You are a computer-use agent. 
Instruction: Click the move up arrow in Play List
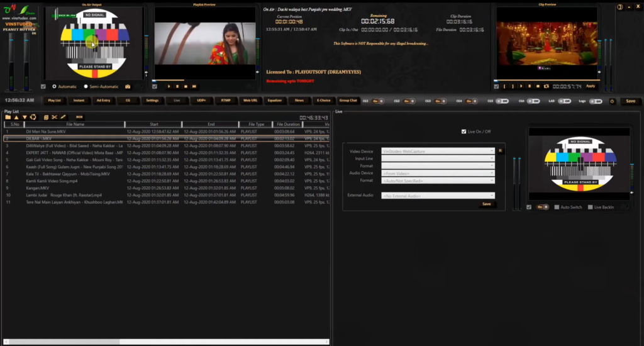click(x=16, y=117)
